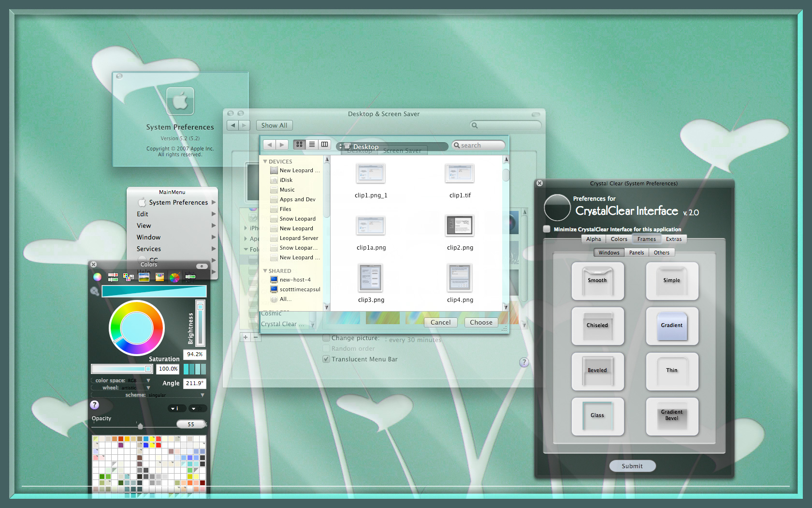Pick the magnifier eyedropper in Colors panel

pos(95,291)
